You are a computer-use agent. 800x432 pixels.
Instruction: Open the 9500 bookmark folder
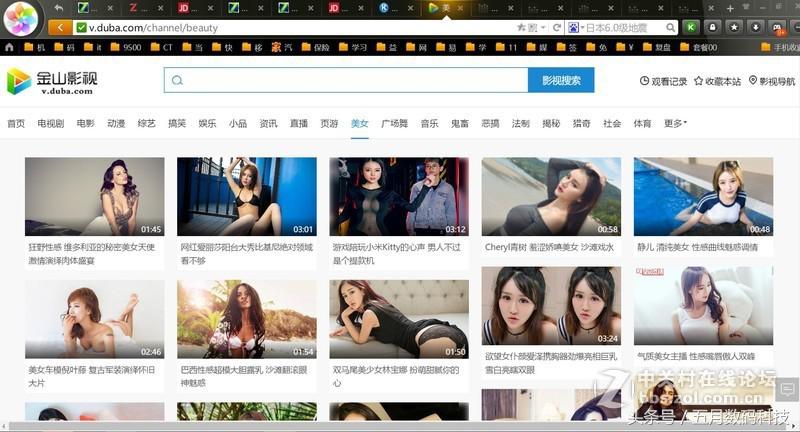(126, 47)
